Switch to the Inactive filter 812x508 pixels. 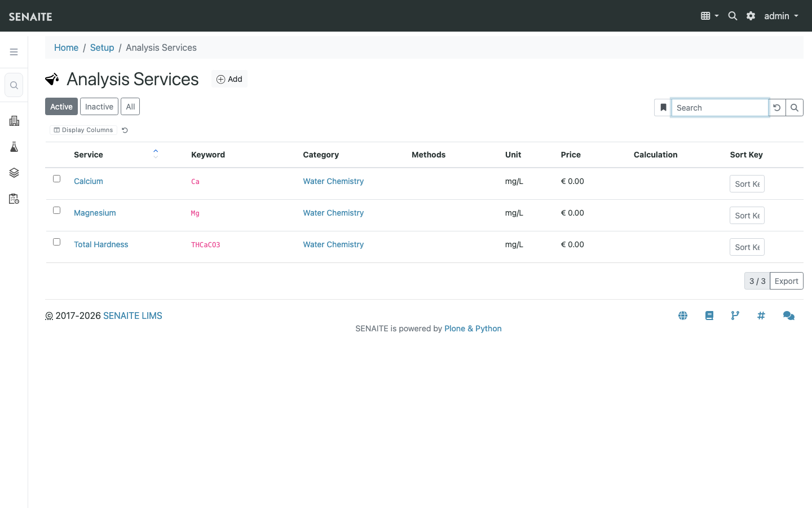99,107
